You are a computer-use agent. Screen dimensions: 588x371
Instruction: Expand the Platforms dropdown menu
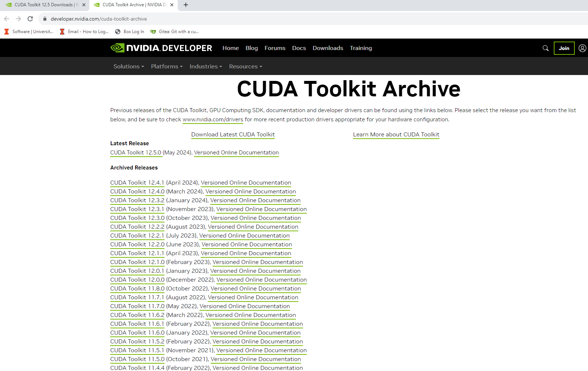[167, 67]
